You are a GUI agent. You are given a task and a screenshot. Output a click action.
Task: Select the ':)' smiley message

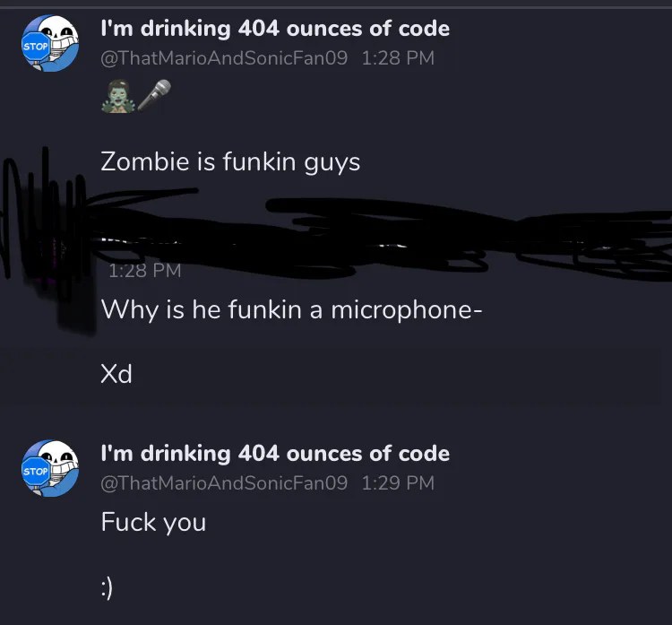pos(108,587)
